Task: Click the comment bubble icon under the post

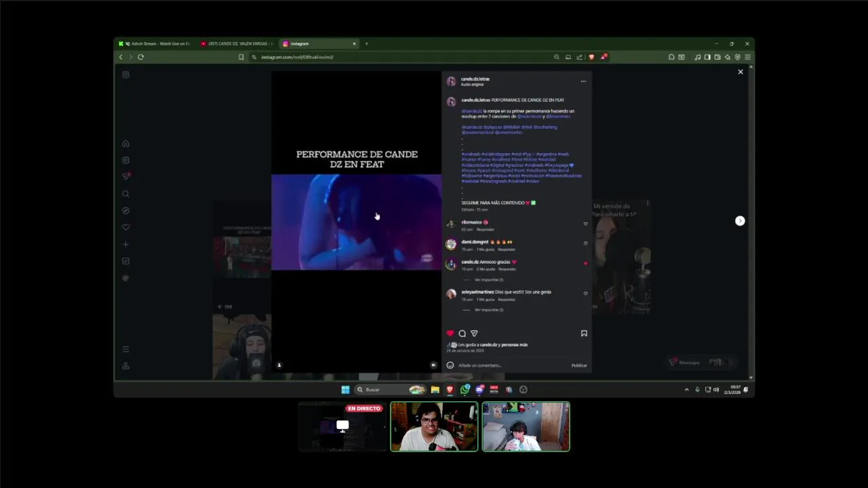Action: tap(462, 333)
